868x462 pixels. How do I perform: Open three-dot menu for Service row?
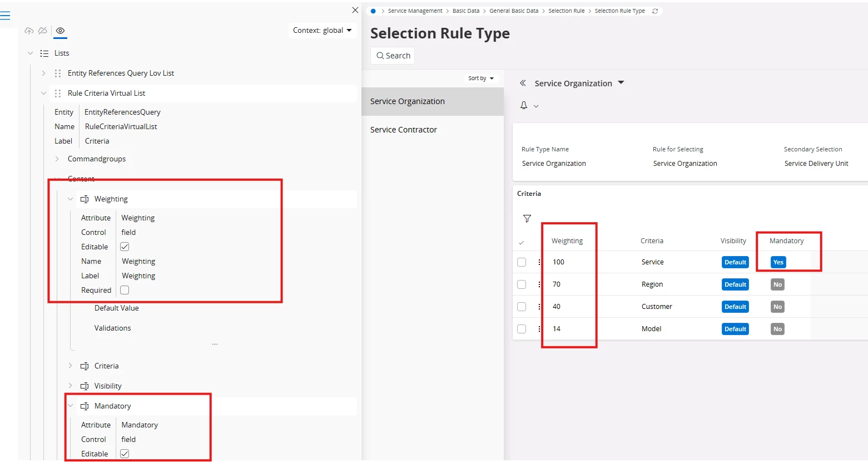539,262
